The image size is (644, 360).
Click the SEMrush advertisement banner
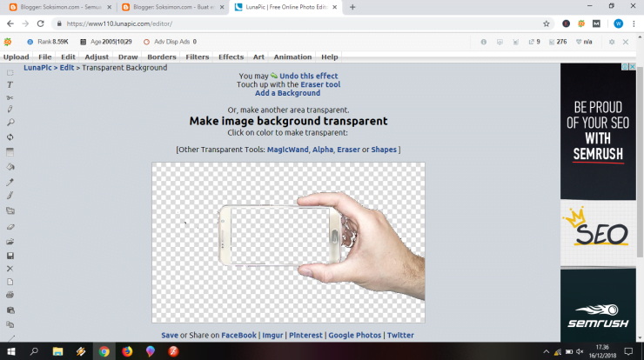598,203
